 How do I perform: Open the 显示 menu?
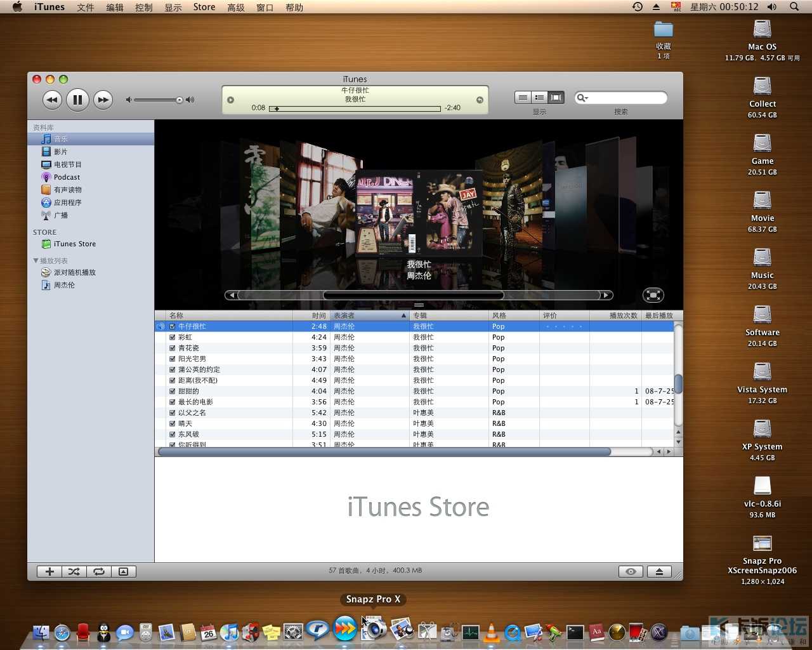click(173, 7)
